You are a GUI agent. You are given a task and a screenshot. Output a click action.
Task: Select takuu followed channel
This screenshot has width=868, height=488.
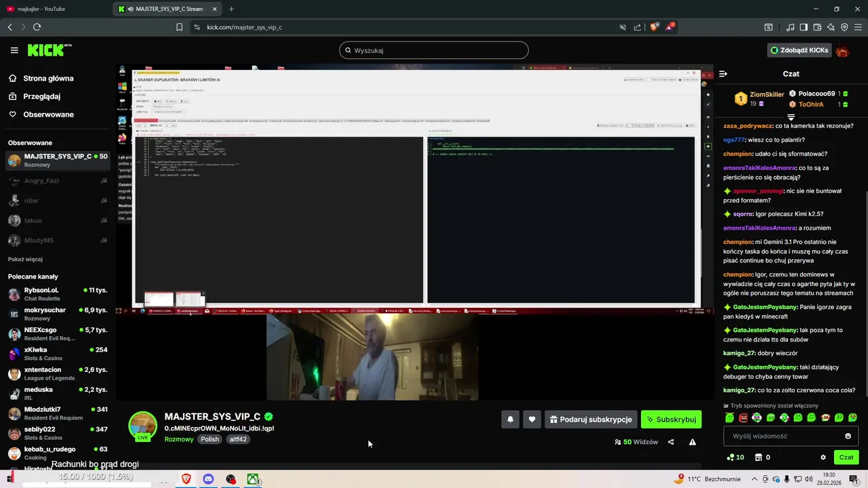click(x=58, y=220)
